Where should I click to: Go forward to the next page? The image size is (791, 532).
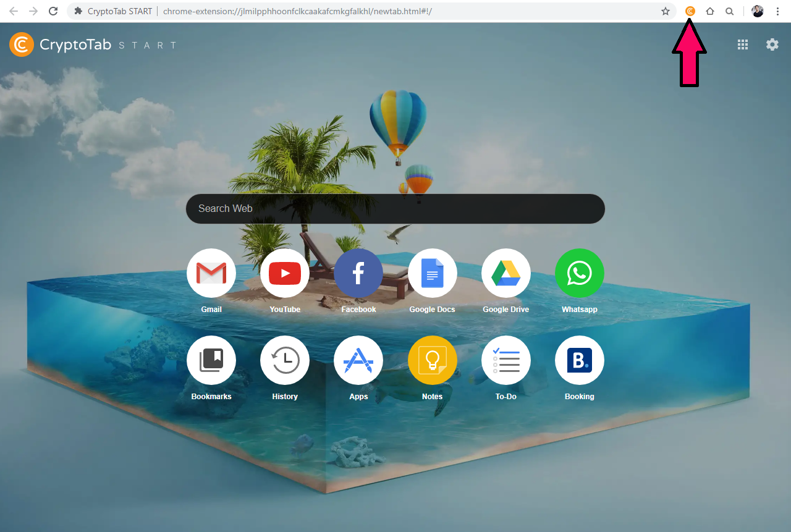coord(33,11)
